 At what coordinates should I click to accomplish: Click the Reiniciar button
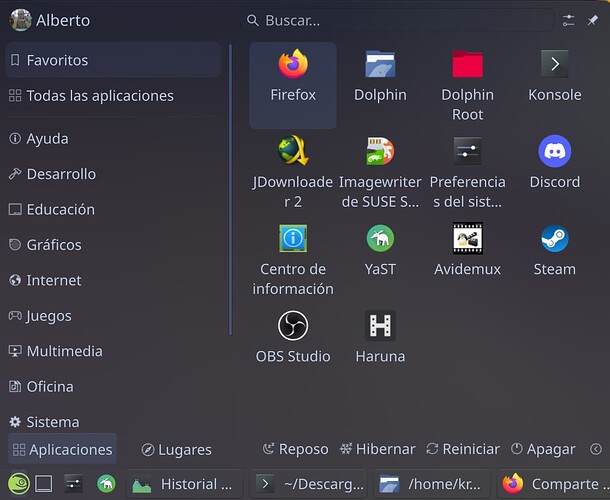[x=462, y=450]
